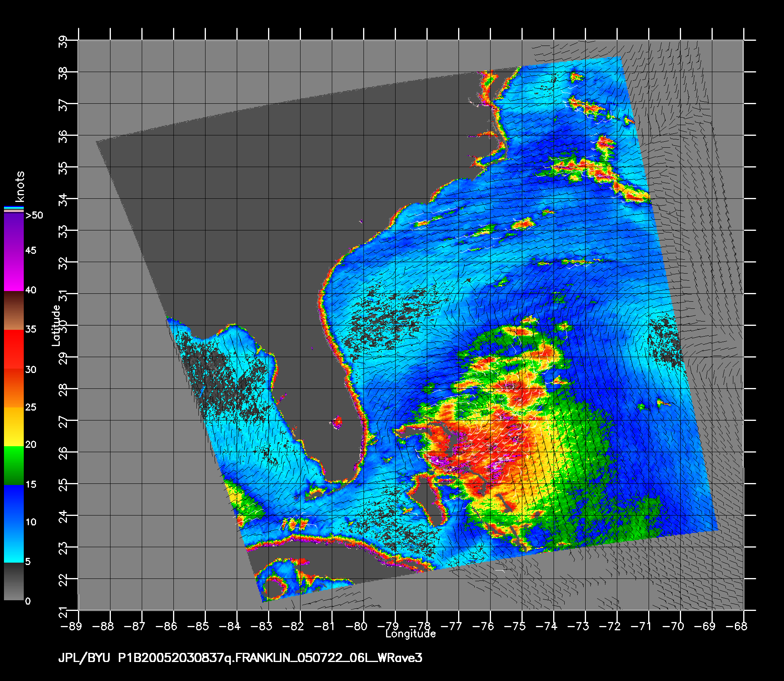
Task: Click the latitude axis tick label '21'
Action: point(63,613)
